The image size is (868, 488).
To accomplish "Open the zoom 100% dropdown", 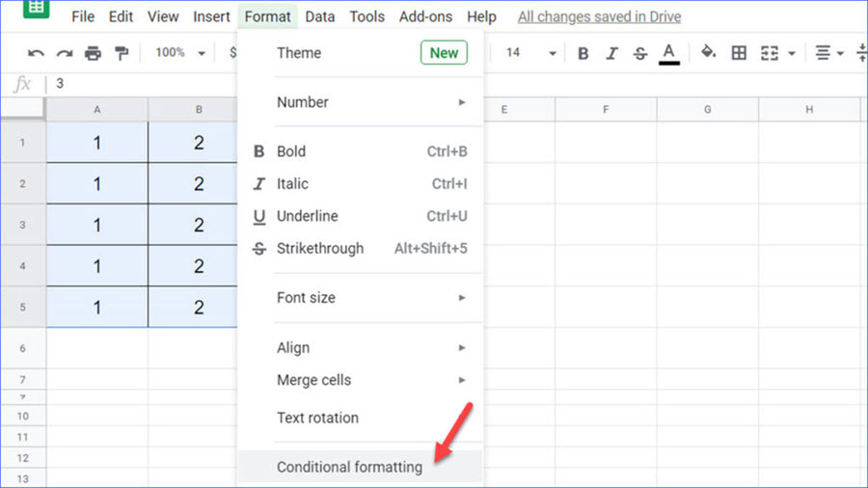I will click(179, 53).
